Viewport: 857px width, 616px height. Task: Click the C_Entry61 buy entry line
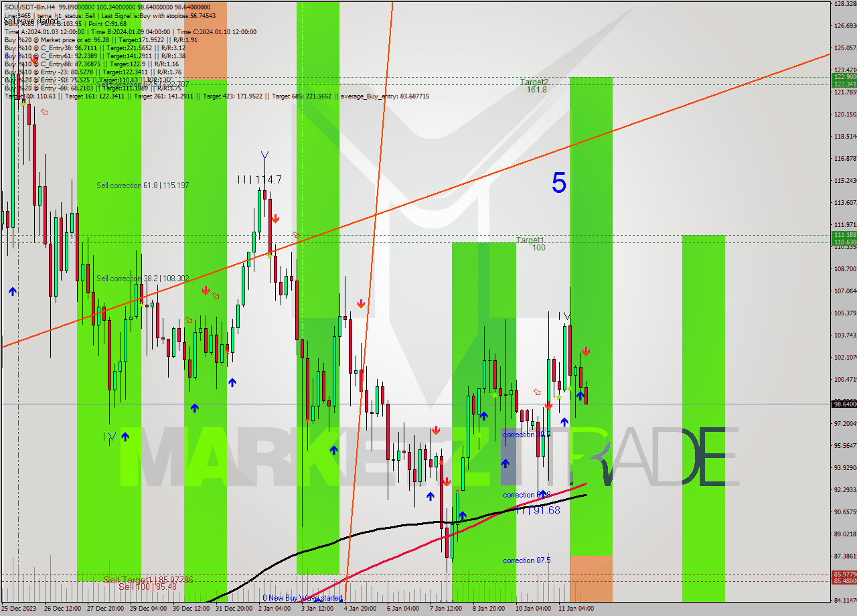pos(95,56)
